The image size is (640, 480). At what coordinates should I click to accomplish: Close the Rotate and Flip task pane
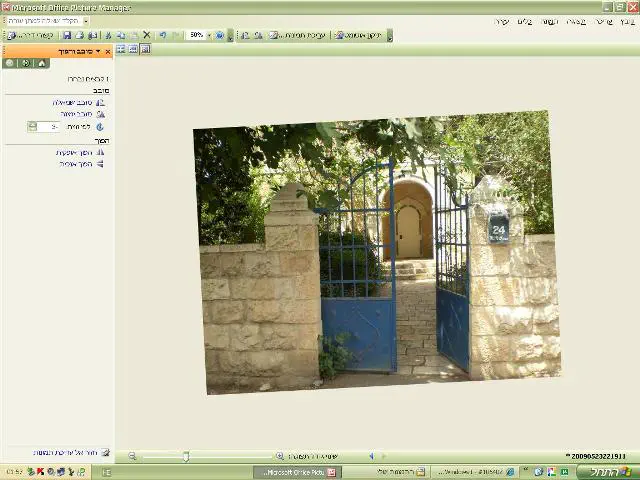108,50
